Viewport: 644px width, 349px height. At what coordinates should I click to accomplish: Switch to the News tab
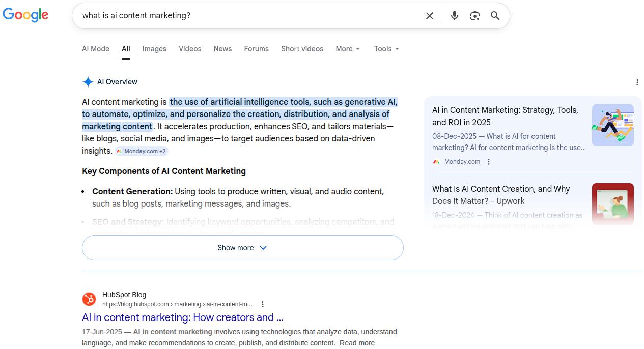click(222, 49)
